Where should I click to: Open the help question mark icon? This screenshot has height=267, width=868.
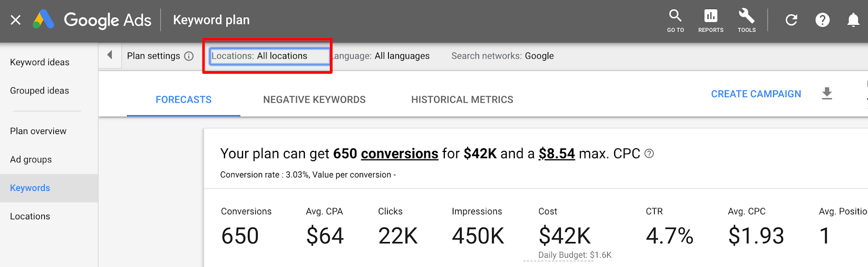pos(822,20)
